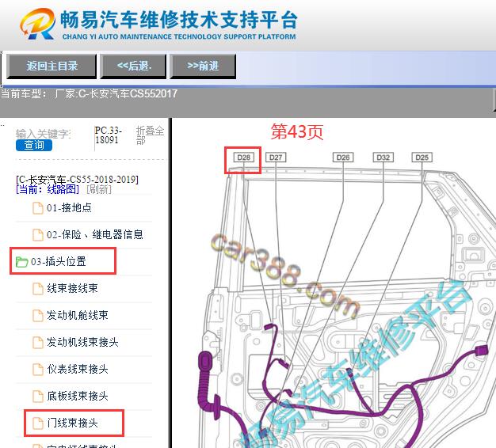Select the D32 connector label
496x448 pixels.
383,158
